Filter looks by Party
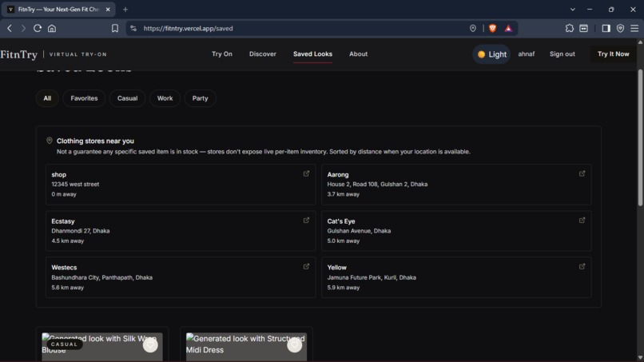644x362 pixels. 200,98
